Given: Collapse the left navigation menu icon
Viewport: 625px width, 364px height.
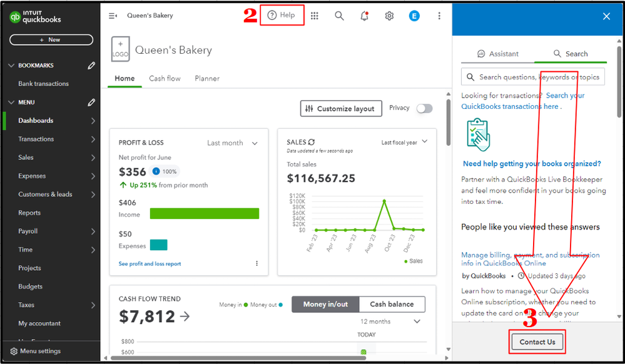Looking at the screenshot, I should [x=113, y=16].
